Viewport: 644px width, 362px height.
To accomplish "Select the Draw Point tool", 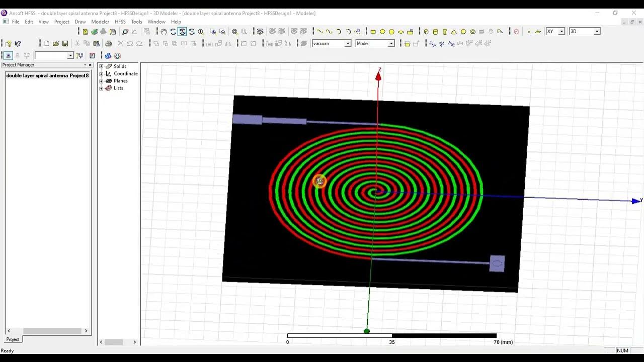I will (x=529, y=32).
